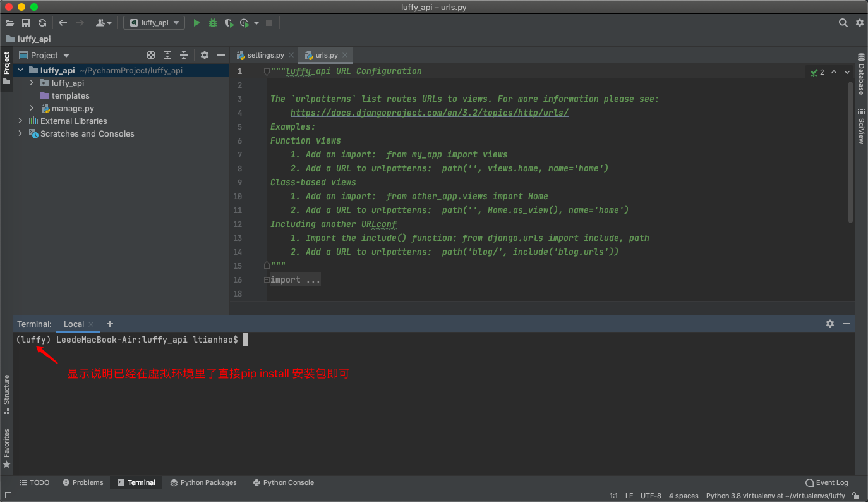
Task: Open the Python 3.8 virtualenv interpreter selector
Action: click(775, 496)
